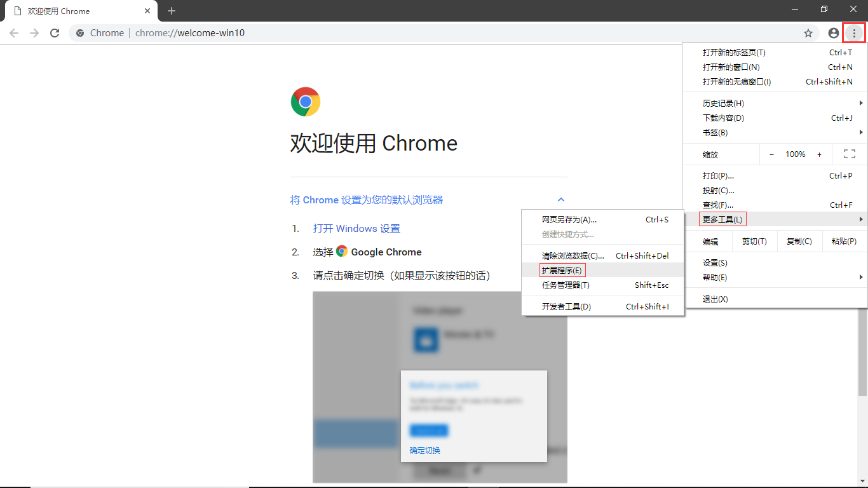Open 设置(S) from the menu
This screenshot has height=488, width=868.
click(x=775, y=262)
